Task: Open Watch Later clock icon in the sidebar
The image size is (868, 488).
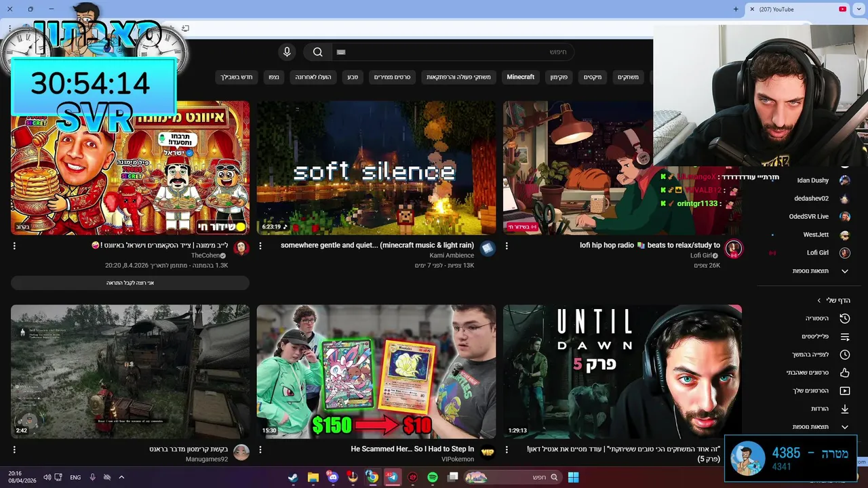Action: [845, 354]
